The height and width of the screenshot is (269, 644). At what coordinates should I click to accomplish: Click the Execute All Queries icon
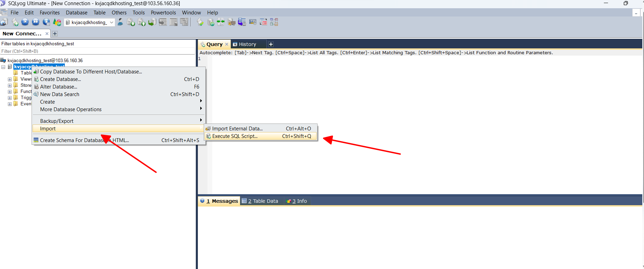[36, 22]
